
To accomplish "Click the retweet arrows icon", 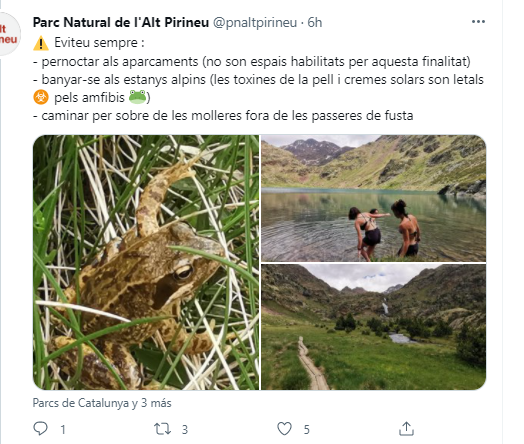I will [162, 429].
